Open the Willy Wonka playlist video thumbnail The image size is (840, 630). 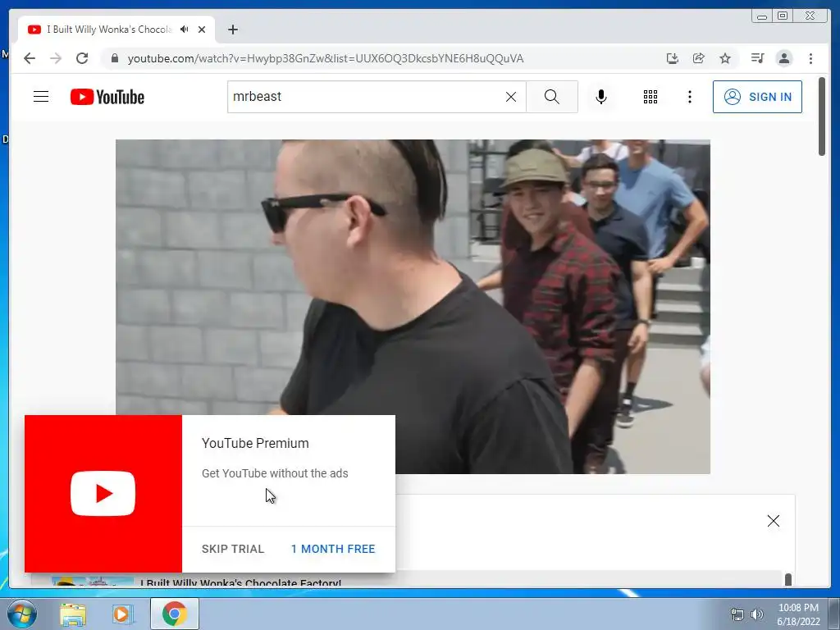point(93,582)
